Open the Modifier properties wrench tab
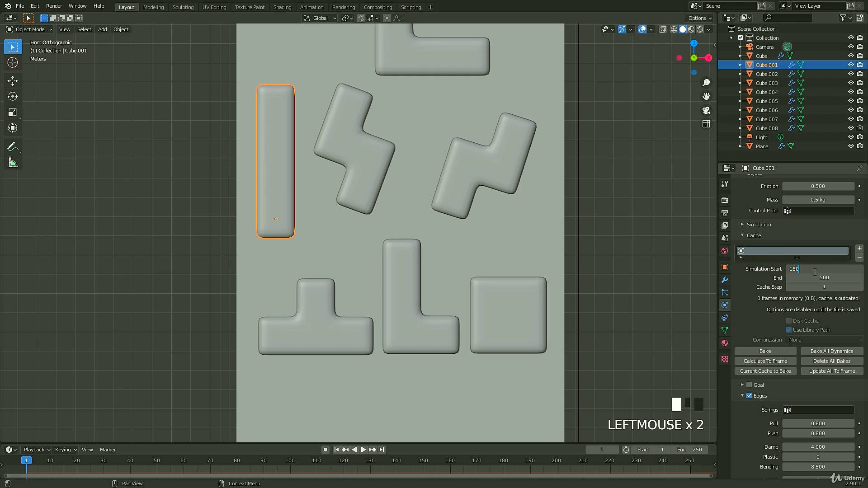Viewport: 868px width, 488px height. point(725,280)
